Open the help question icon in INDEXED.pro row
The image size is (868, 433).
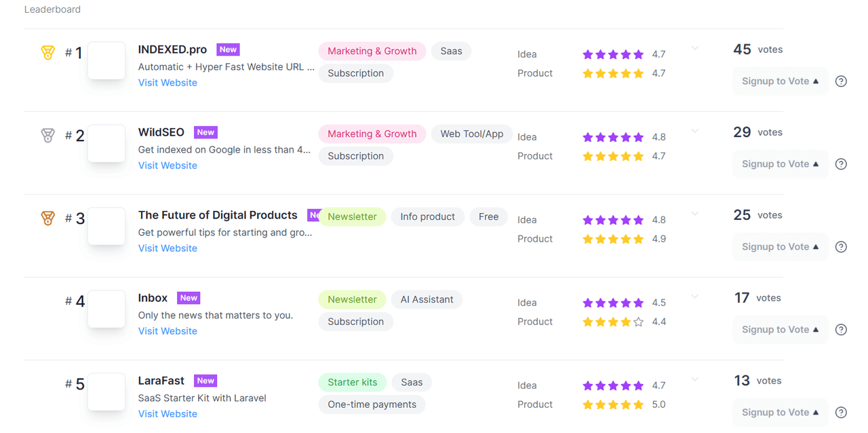(841, 81)
